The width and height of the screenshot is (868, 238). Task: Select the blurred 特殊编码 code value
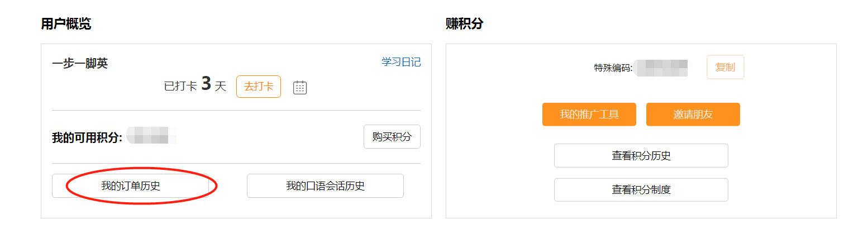[x=662, y=67]
